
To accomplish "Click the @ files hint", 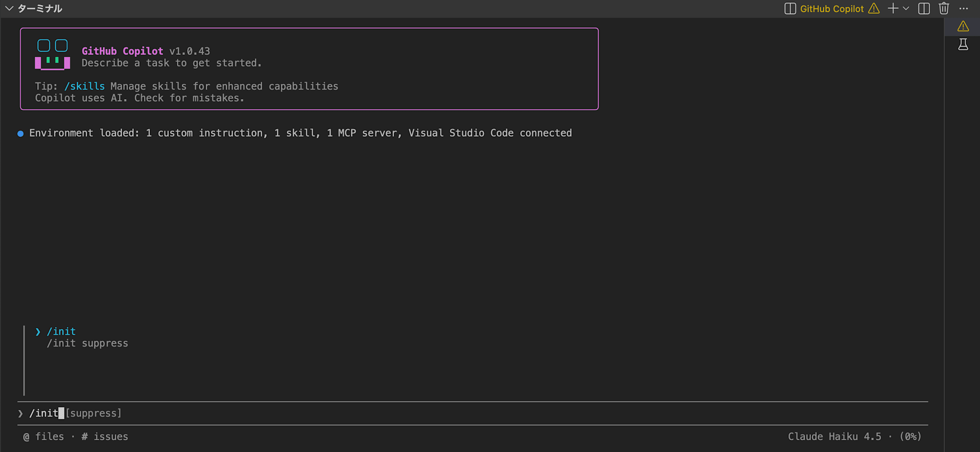I will coord(44,436).
